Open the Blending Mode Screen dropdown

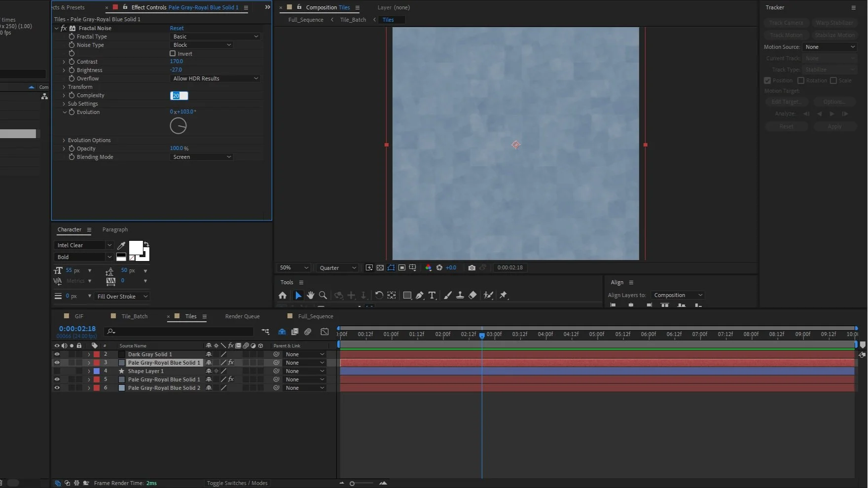tap(201, 157)
